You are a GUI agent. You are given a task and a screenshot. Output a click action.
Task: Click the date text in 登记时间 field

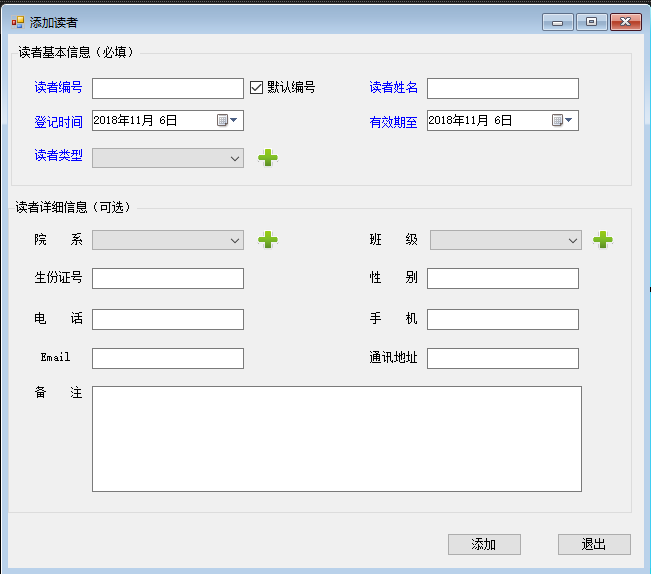coord(135,120)
